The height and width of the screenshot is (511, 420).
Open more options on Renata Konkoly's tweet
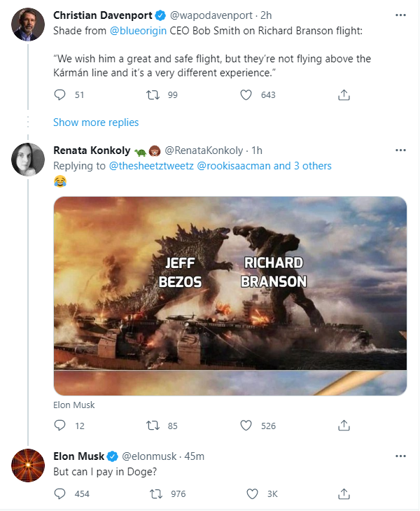coord(400,150)
